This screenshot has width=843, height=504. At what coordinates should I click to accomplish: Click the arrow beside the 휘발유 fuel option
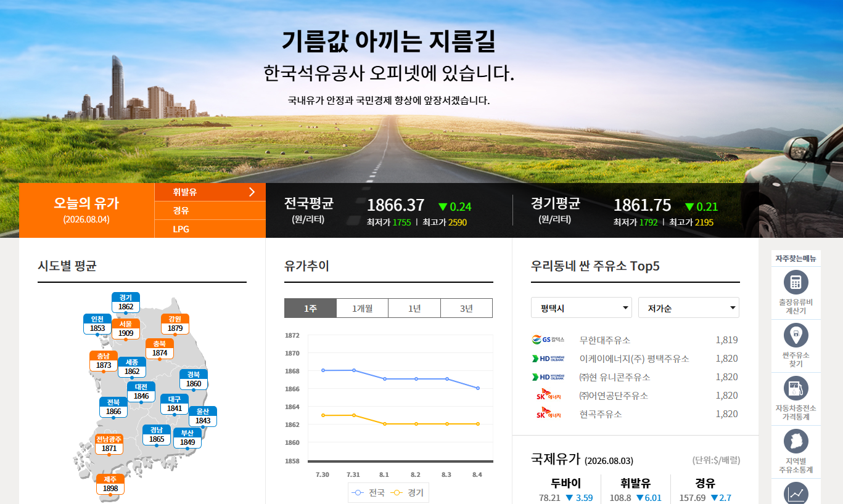[252, 192]
